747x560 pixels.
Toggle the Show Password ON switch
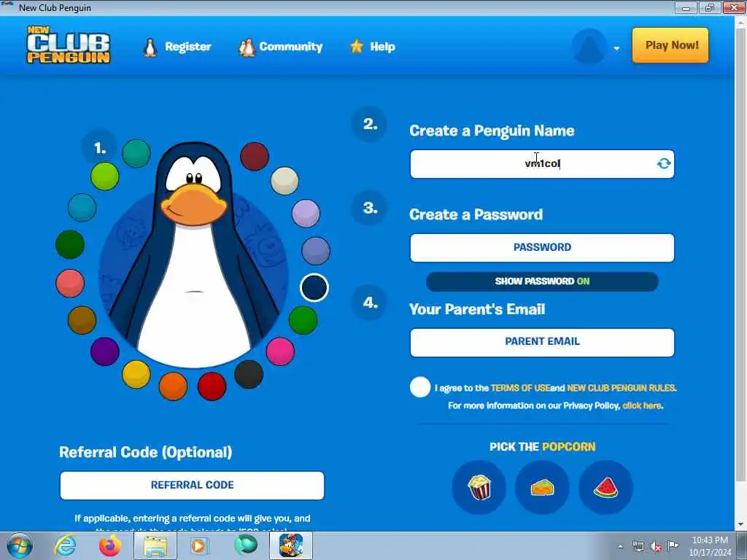(542, 281)
